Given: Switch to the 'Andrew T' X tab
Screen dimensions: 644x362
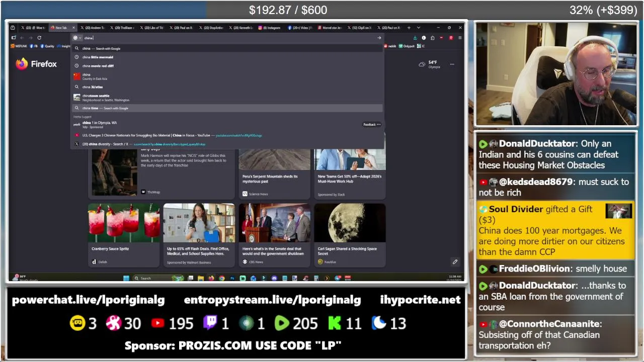Looking at the screenshot, I should point(92,28).
